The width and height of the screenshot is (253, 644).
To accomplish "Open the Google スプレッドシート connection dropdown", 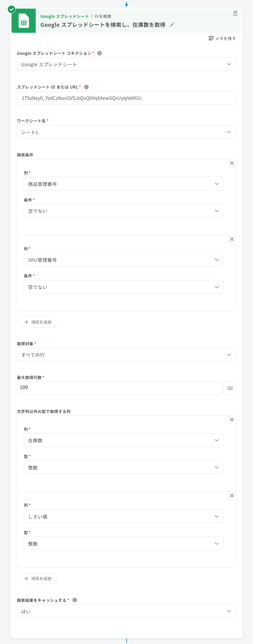I will [x=126, y=64].
